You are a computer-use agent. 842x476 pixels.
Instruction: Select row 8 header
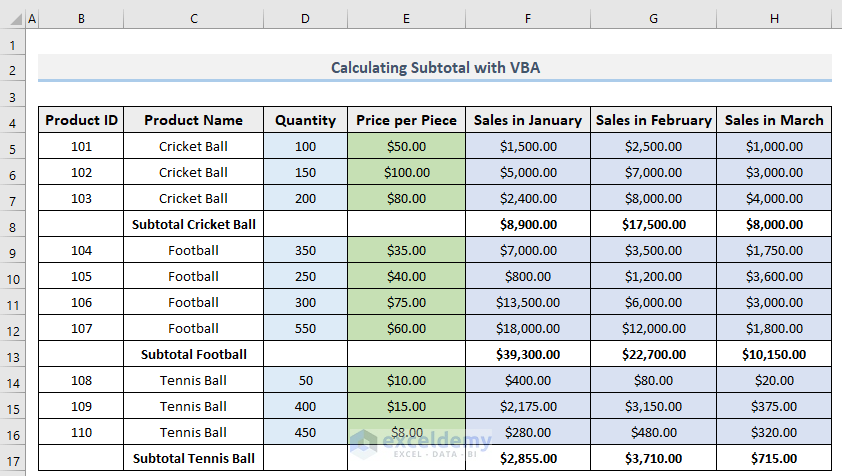coord(13,224)
